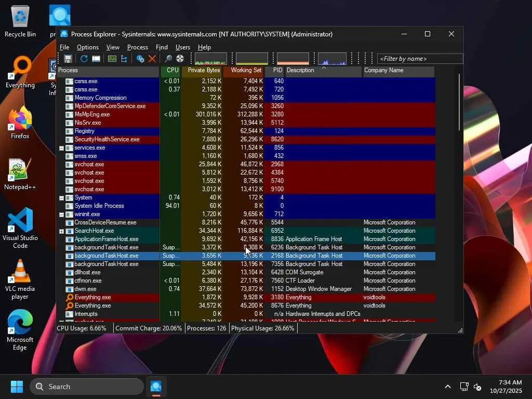Open the Firefox desktop shortcut
This screenshot has height=399, width=532.
click(x=20, y=123)
